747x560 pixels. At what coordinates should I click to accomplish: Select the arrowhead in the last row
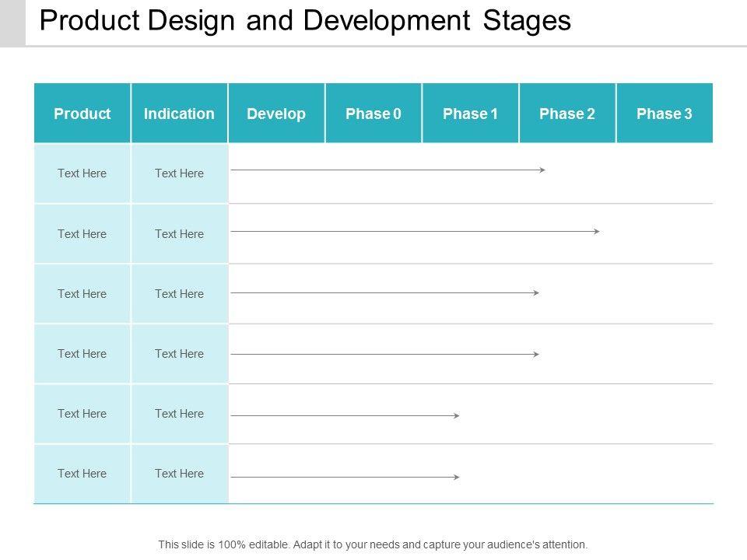click(457, 477)
